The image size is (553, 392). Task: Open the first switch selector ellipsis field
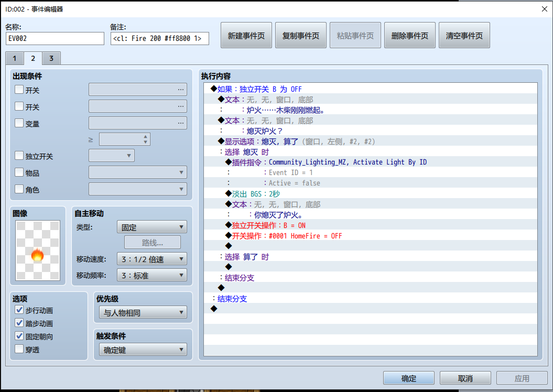(137, 90)
